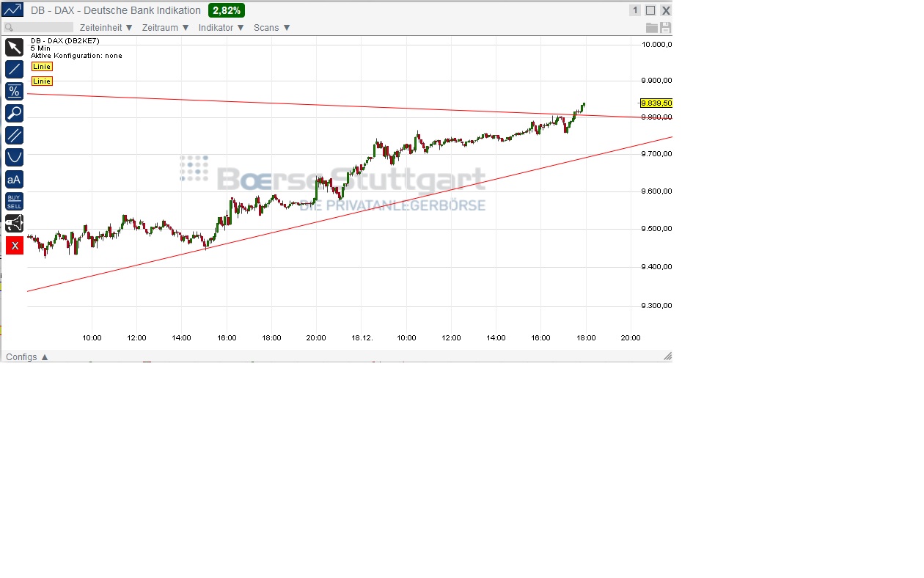Image resolution: width=924 pixels, height=578 pixels.
Task: Click the first yellow Linie label
Action: coord(42,67)
